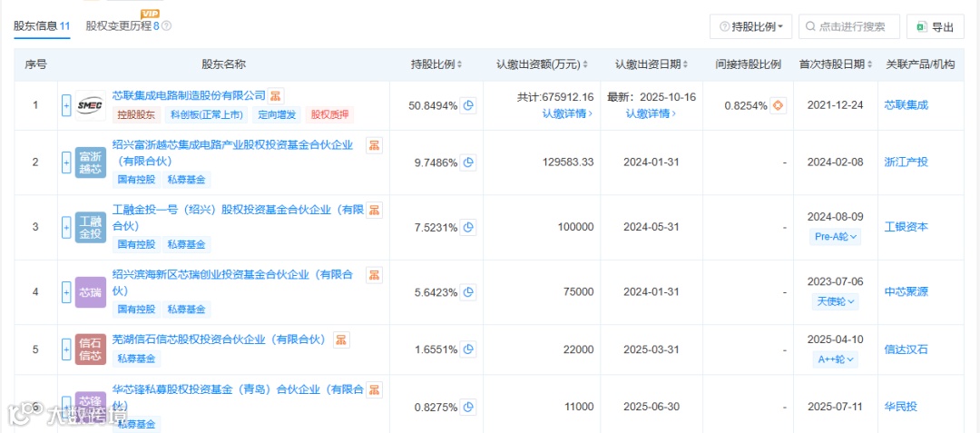Click the 股权质押 tag

coord(330,115)
